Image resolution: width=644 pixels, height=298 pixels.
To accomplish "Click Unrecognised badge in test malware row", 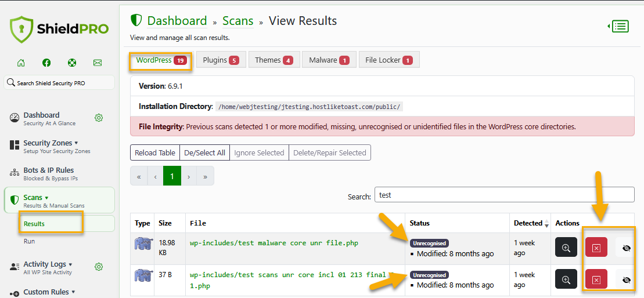I will click(429, 243).
